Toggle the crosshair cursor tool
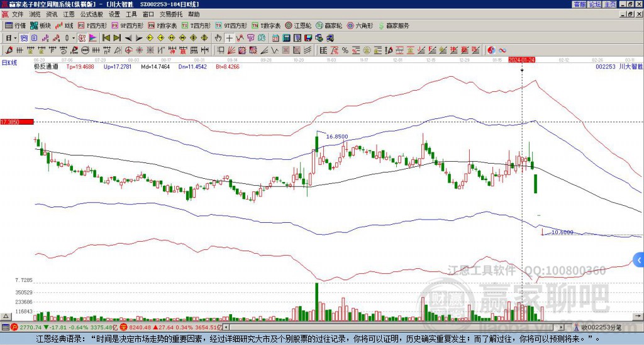This screenshot has height=345, width=644. click(x=229, y=38)
